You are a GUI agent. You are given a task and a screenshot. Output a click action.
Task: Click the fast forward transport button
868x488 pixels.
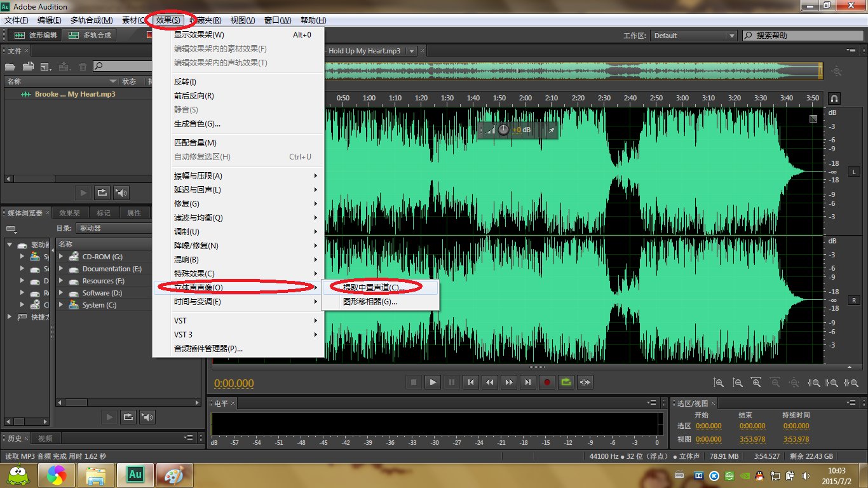click(x=508, y=382)
